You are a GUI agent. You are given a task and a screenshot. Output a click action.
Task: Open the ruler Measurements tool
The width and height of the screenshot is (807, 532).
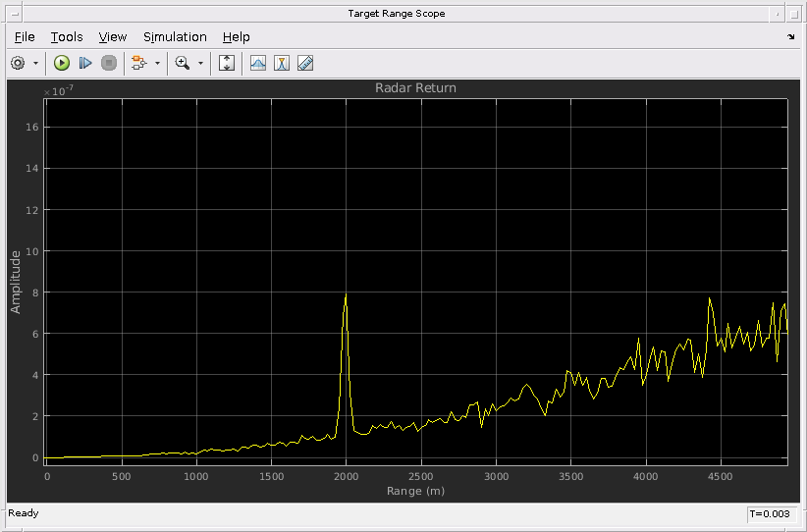click(x=305, y=63)
